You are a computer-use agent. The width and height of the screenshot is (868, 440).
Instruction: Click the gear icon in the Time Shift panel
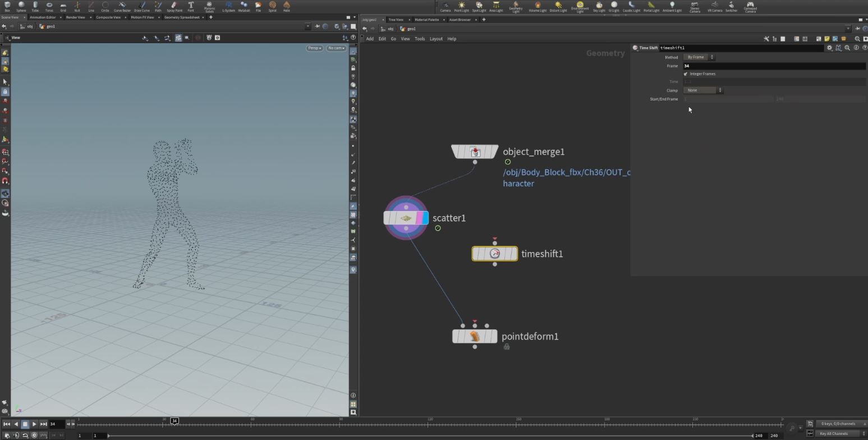pos(829,48)
